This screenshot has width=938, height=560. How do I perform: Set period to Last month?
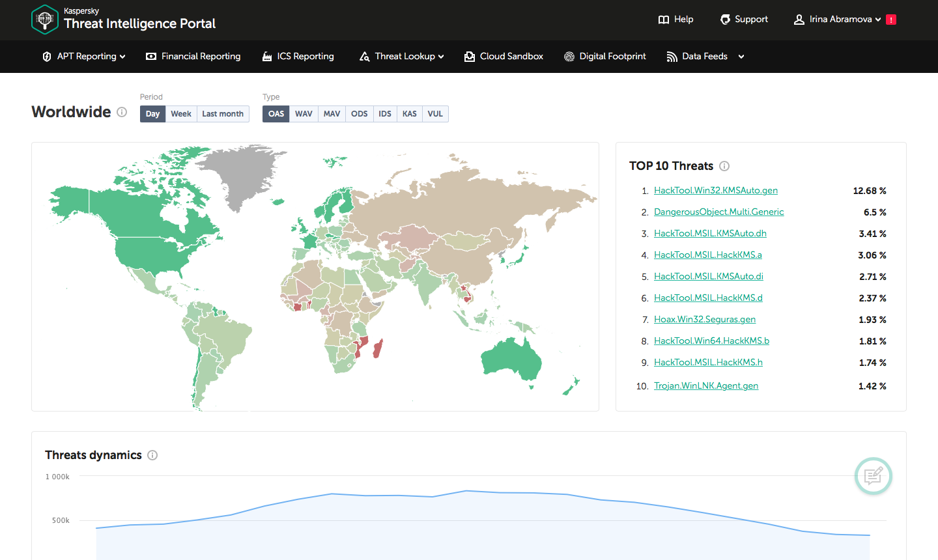(x=223, y=114)
